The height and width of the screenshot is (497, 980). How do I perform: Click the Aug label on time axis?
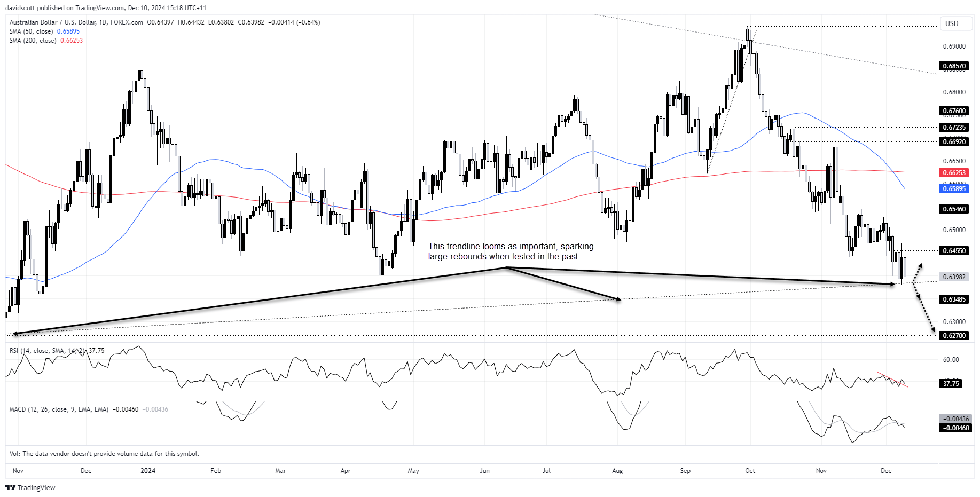click(x=617, y=471)
